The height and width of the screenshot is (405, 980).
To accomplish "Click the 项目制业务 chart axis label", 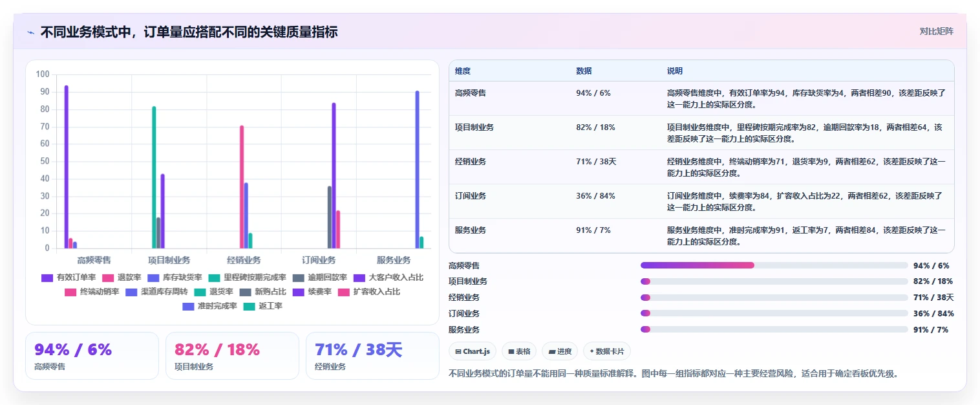I will pos(169,260).
